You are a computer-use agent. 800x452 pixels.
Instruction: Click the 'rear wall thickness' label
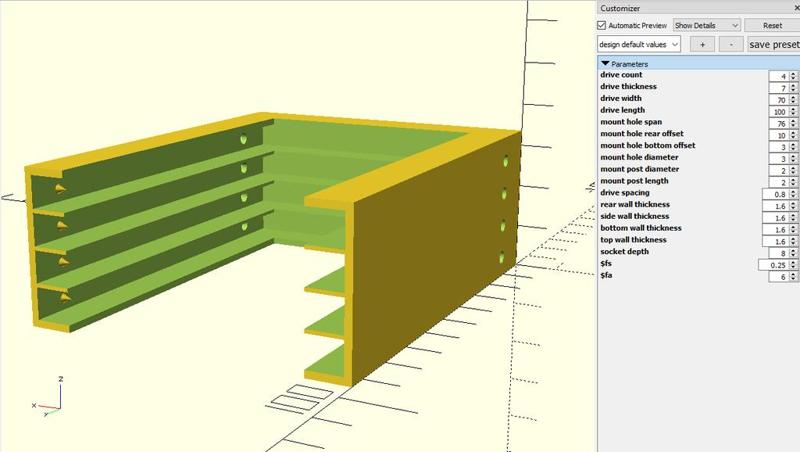pyautogui.click(x=635, y=204)
